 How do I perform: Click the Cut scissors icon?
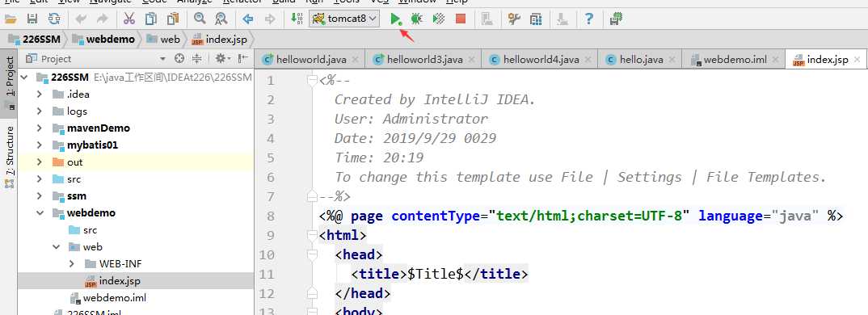[x=129, y=19]
